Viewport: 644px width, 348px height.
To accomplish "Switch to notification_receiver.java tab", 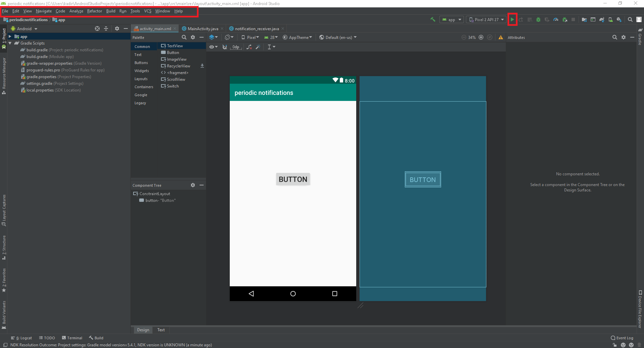I will coord(257,28).
